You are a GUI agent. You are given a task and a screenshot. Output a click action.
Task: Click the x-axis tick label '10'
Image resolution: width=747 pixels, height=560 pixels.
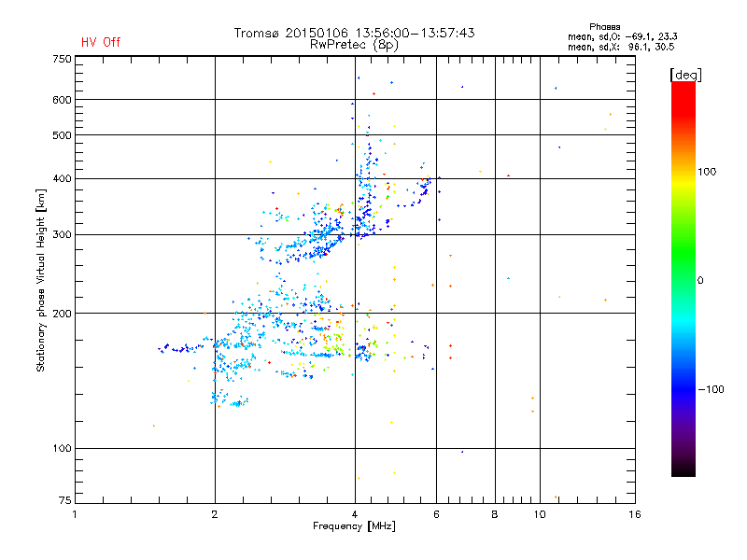coord(540,514)
